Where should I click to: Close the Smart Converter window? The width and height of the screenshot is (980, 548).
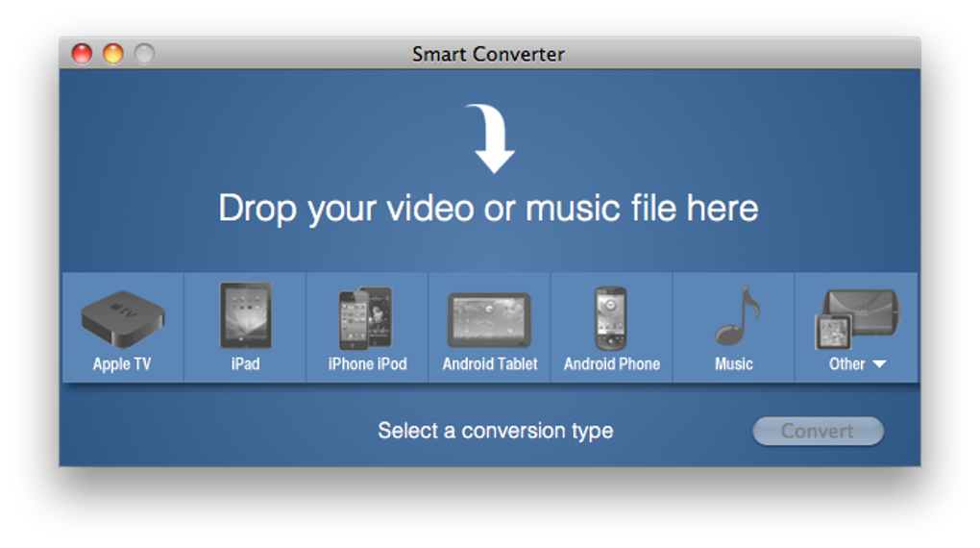[x=82, y=54]
